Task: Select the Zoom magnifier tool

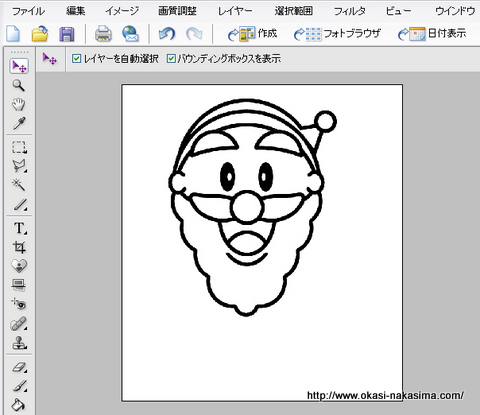Action: tap(19, 85)
